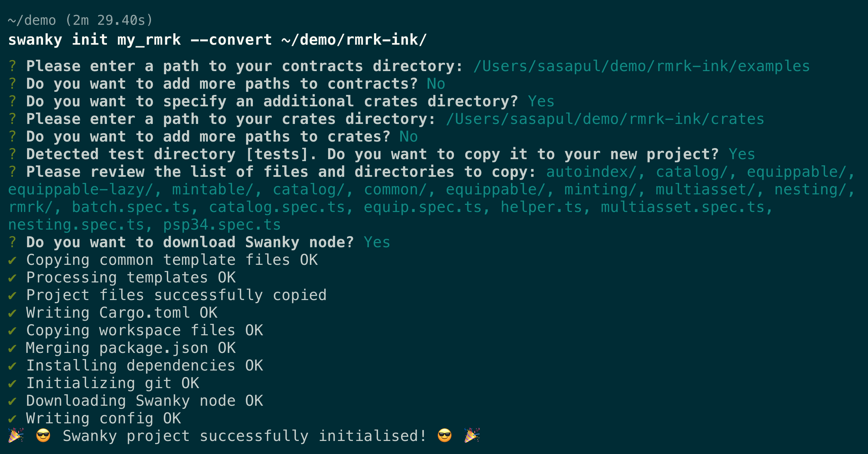Click the psp34.spec.ts file name

pyautogui.click(x=222, y=225)
